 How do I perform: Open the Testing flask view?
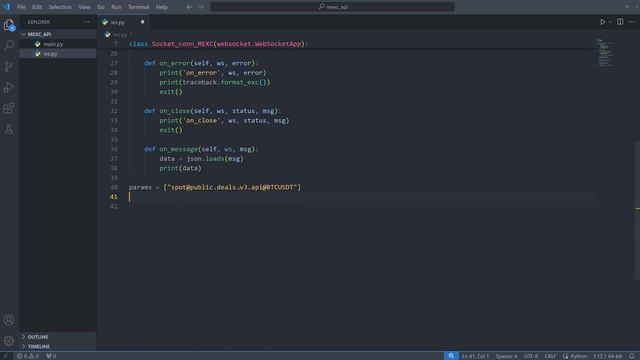point(9,129)
